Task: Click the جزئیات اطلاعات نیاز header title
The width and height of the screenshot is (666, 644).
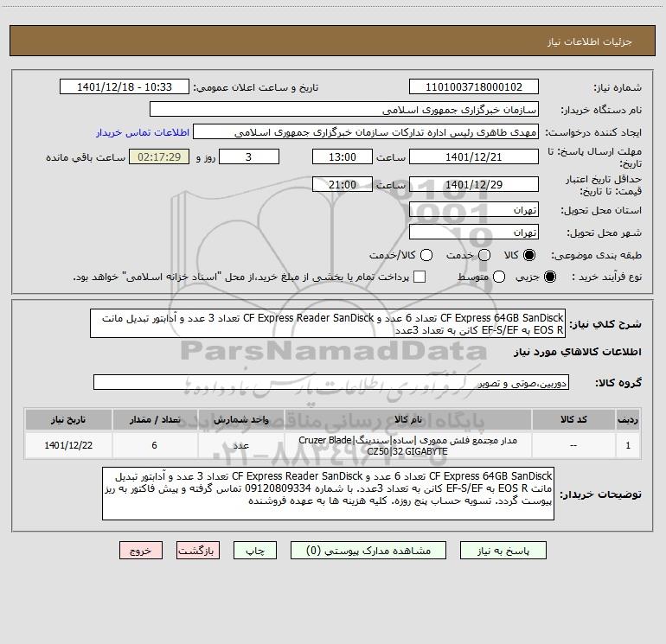Action: 590,41
